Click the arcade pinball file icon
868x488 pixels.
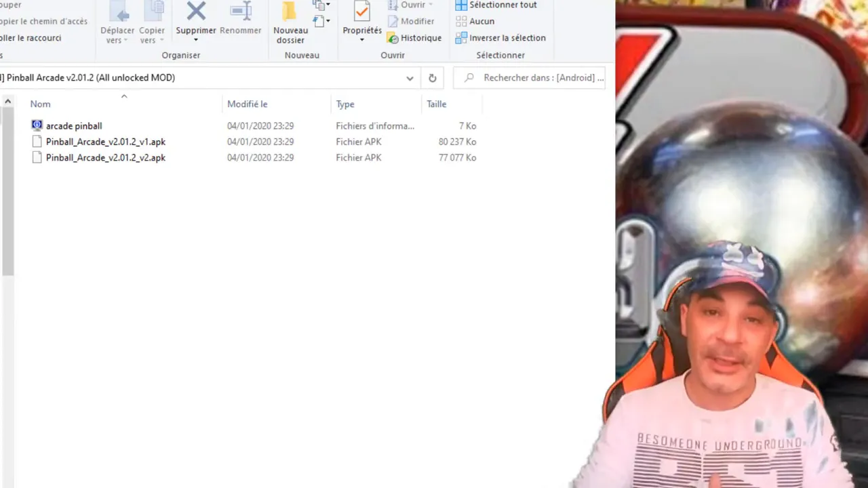(x=37, y=125)
